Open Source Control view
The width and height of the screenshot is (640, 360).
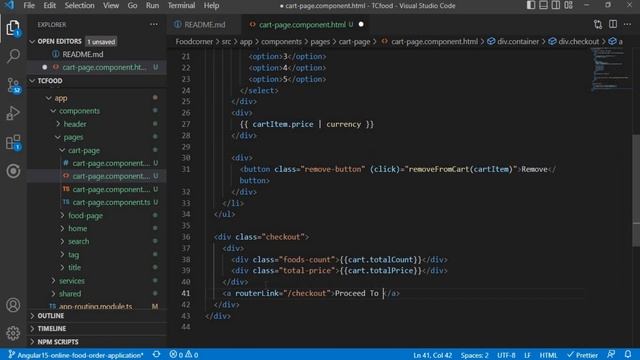[13, 85]
